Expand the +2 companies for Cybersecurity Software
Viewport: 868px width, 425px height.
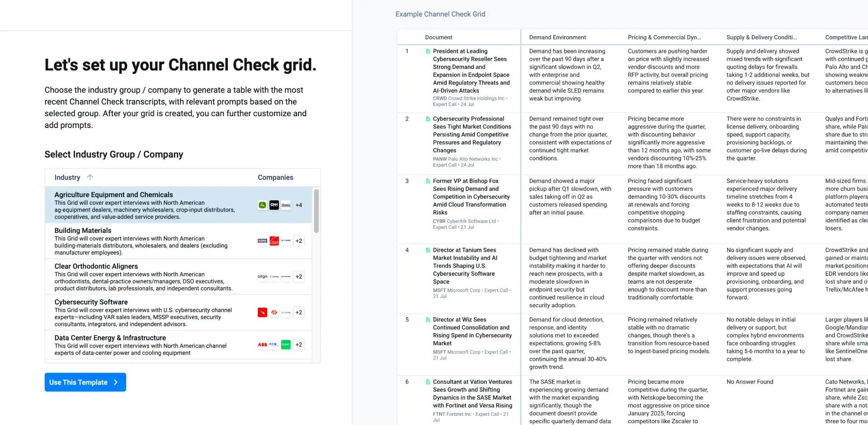point(298,312)
